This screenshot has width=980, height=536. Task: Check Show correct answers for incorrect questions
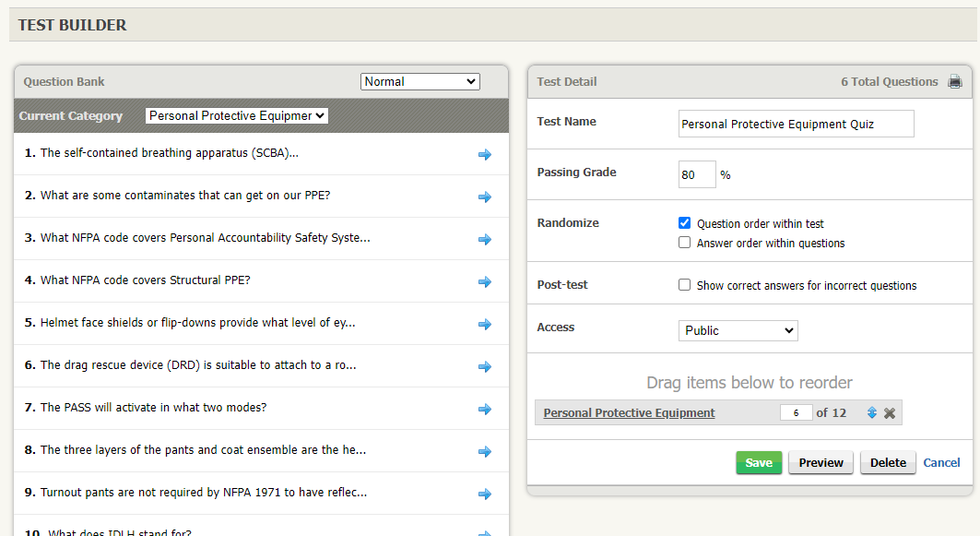[684, 284]
